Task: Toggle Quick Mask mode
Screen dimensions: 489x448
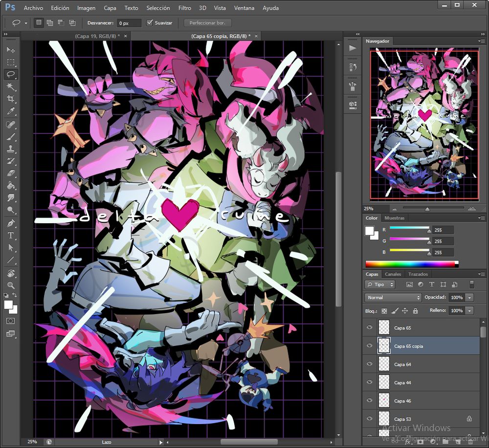Action: (x=11, y=321)
